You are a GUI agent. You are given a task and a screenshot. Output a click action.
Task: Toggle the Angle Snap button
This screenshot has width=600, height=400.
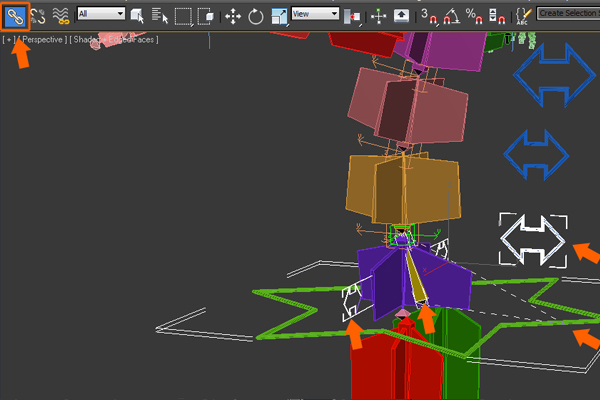(452, 16)
